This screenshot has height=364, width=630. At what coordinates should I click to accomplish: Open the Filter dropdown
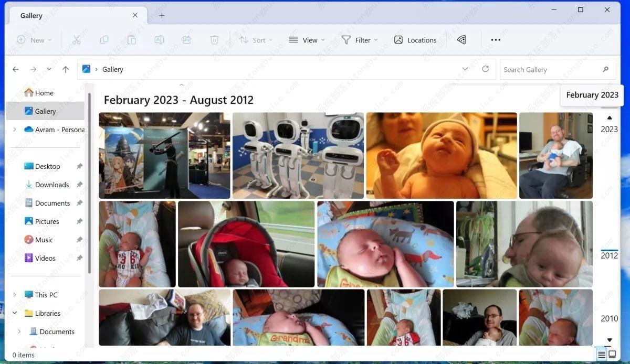360,40
